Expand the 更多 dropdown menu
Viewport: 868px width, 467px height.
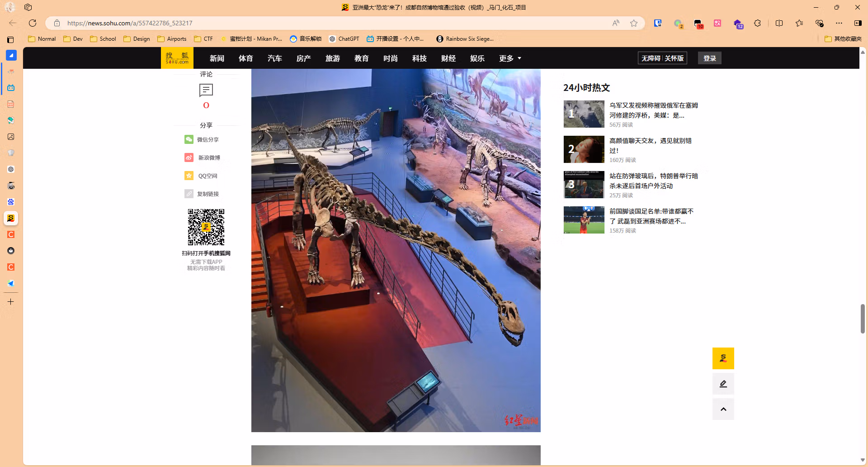coord(510,58)
